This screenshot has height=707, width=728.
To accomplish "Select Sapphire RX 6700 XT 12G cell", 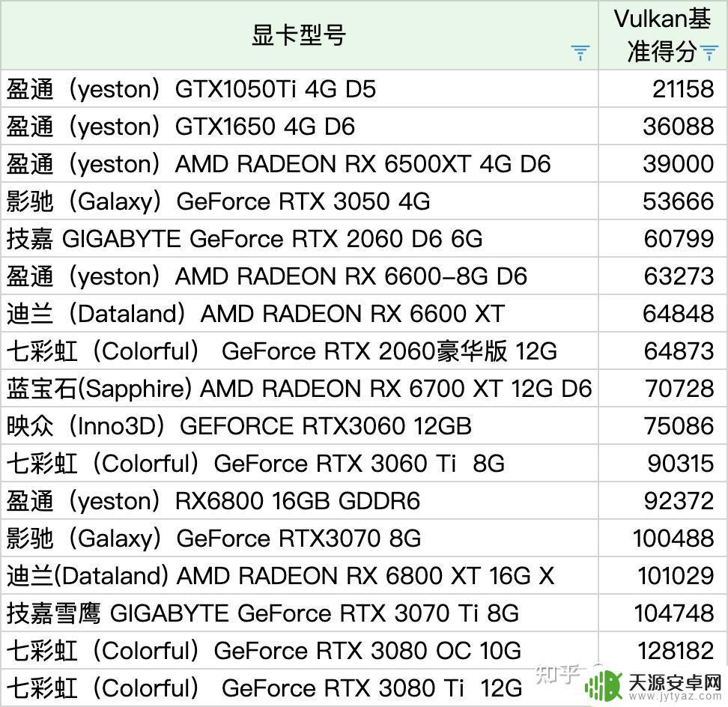I will pyautogui.click(x=300, y=388).
